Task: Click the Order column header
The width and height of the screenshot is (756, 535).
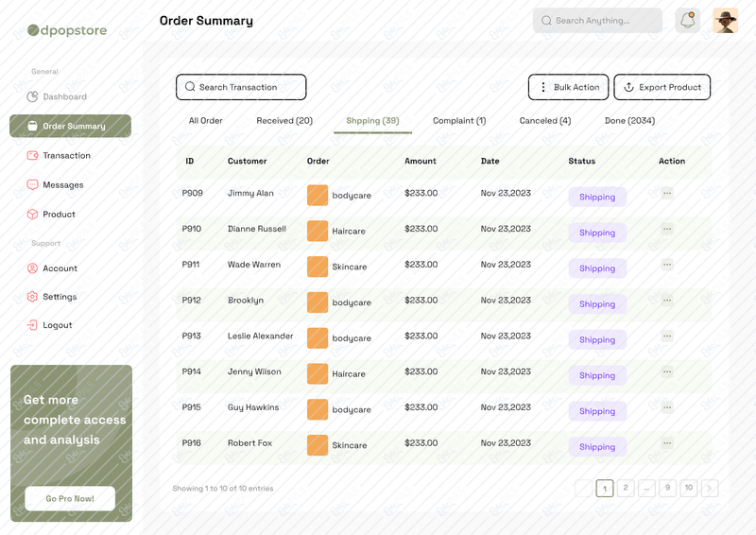Action: click(318, 161)
